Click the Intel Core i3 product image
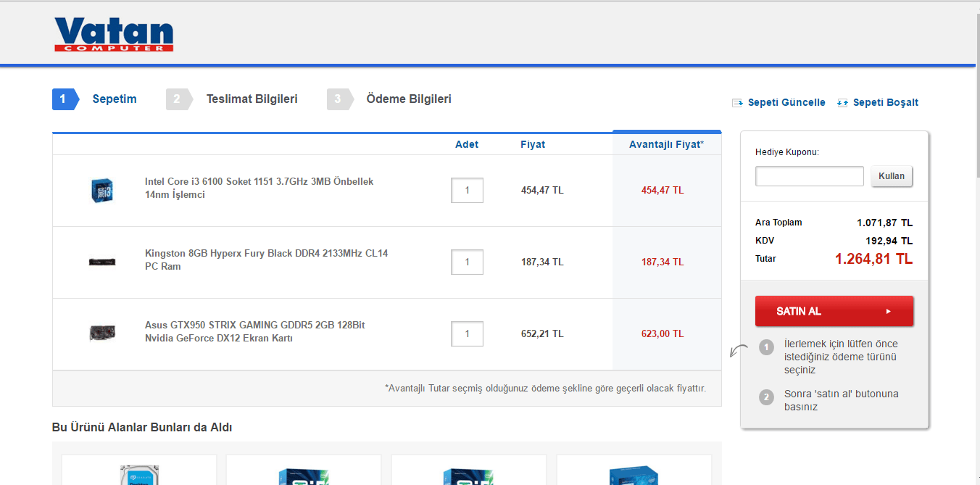The width and height of the screenshot is (980, 485). tap(101, 190)
